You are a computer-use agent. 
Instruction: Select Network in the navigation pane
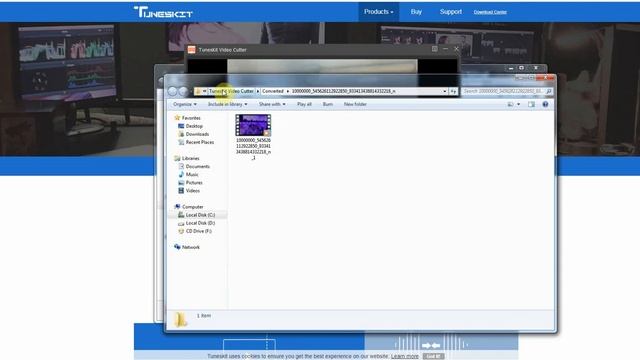[x=191, y=247]
